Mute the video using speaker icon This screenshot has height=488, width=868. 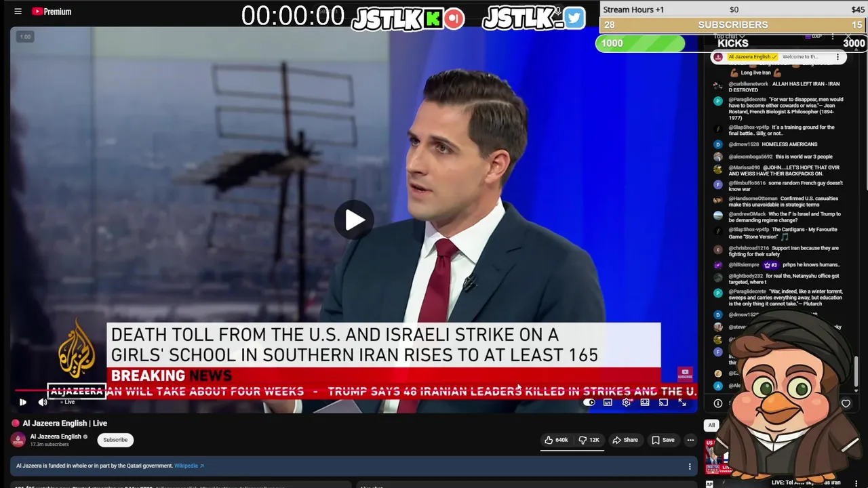(43, 403)
